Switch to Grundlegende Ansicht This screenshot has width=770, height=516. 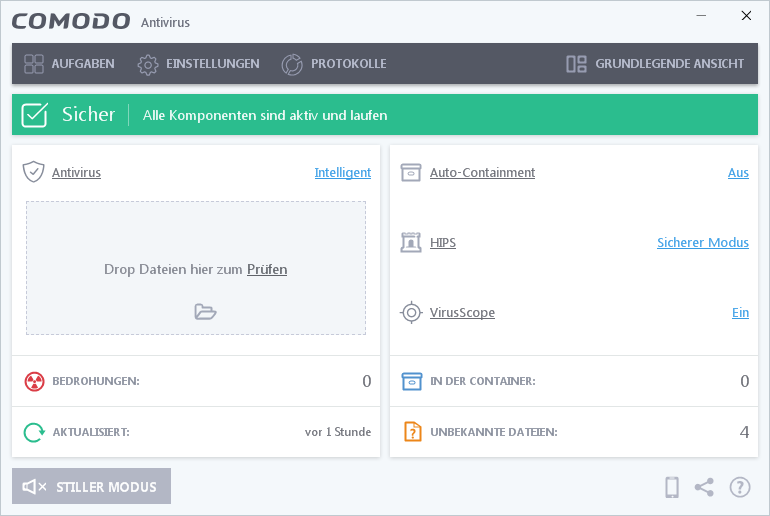(655, 64)
